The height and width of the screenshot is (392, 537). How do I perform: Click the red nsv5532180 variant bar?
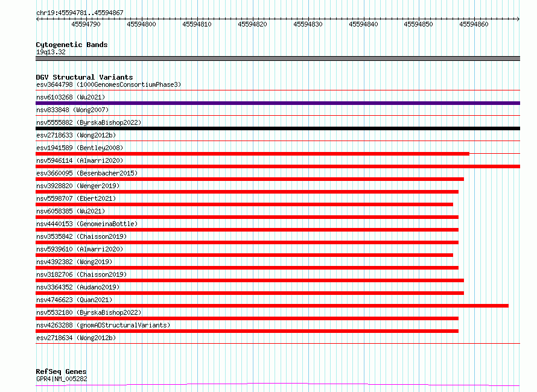tap(247, 318)
